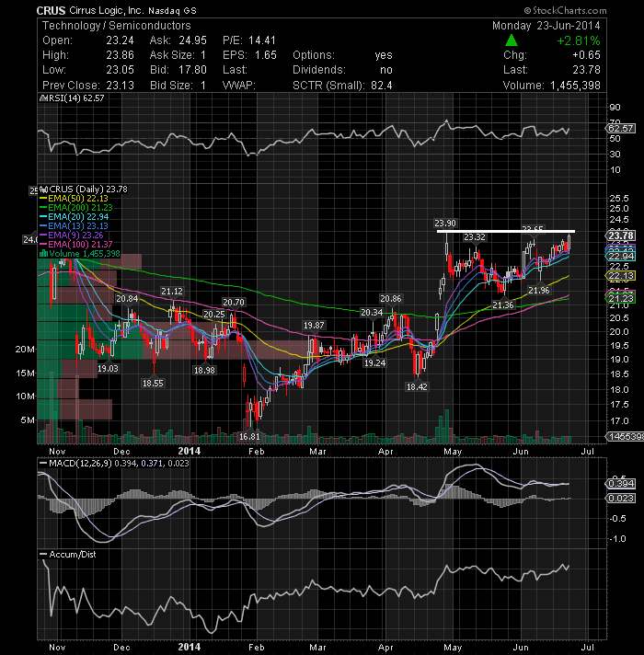Click the Open price 23.24
Viewport: 644px width, 655px height.
coord(120,40)
